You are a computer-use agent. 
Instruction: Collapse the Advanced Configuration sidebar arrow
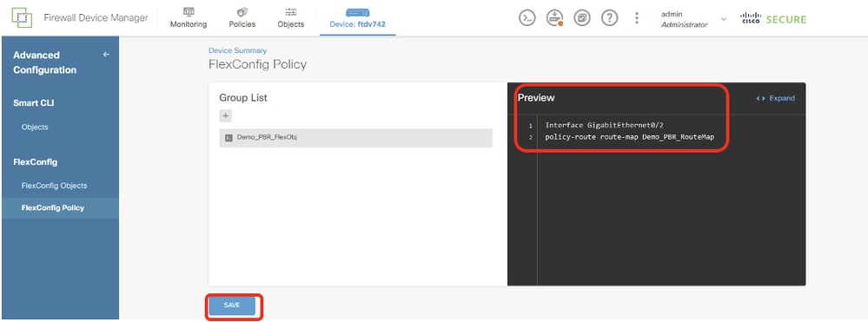point(106,55)
